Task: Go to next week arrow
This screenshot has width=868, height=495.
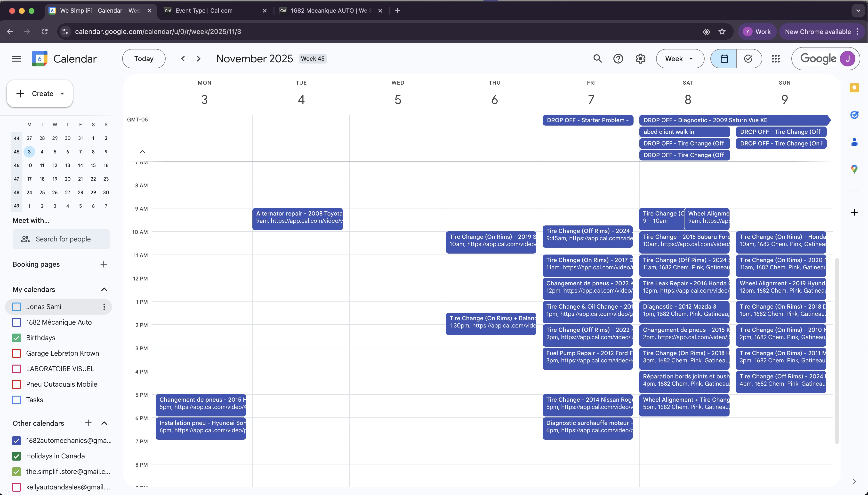Action: (199, 59)
